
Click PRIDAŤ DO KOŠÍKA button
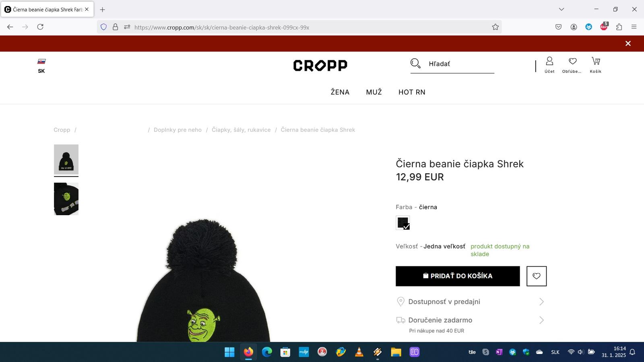(458, 276)
